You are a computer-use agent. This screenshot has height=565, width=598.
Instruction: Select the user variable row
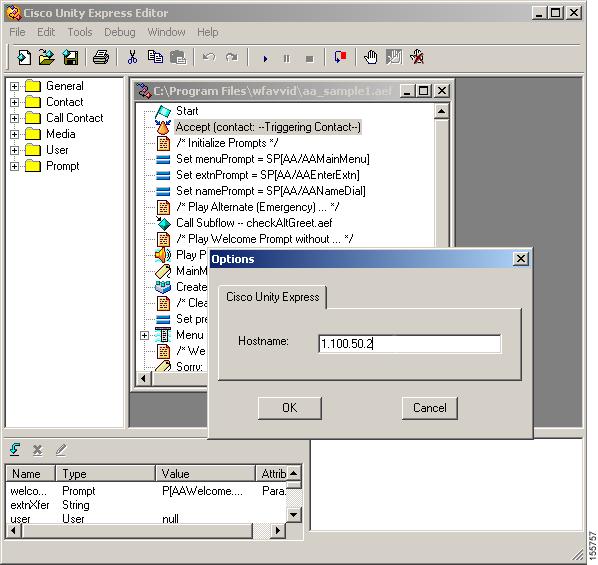point(146,519)
